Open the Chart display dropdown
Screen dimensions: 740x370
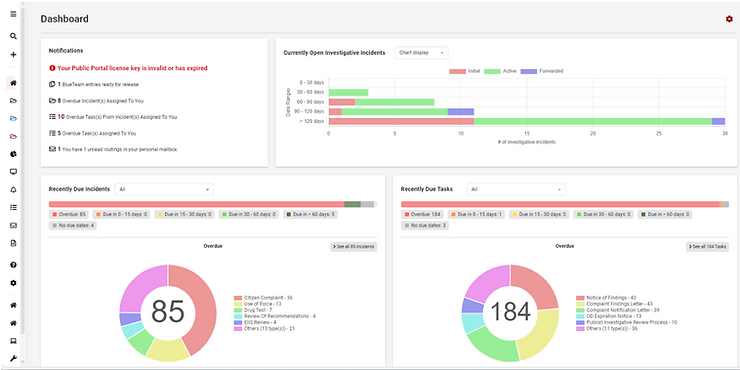(421, 53)
